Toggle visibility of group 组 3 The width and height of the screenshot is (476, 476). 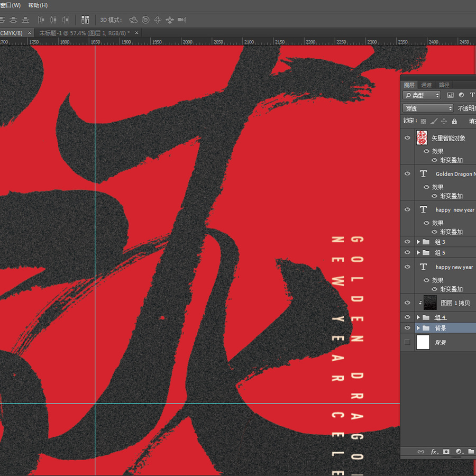(407, 242)
